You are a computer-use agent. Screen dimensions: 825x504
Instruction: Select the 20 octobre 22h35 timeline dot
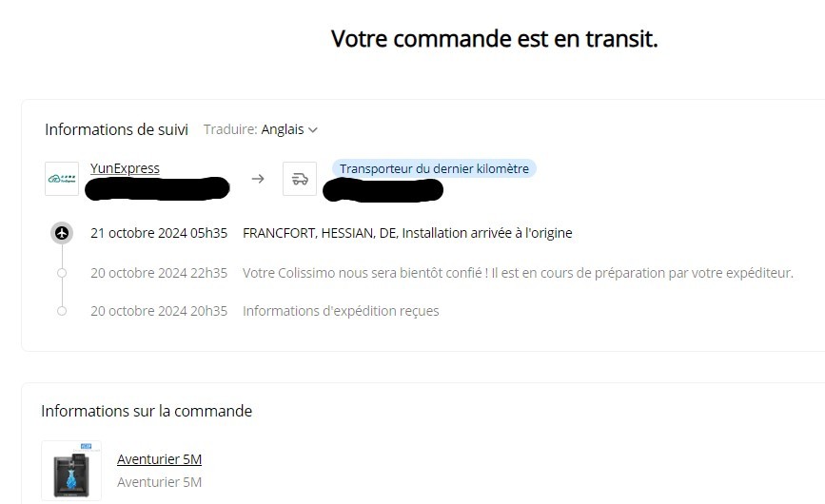pos(62,273)
